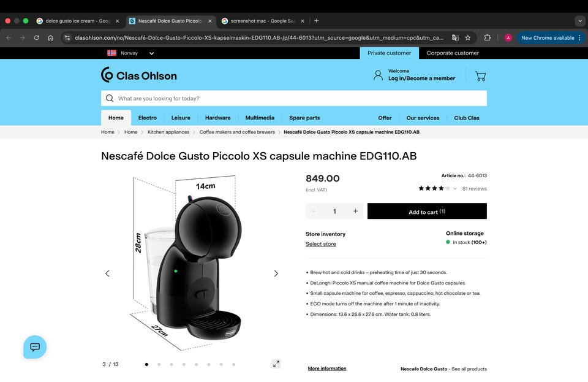Image resolution: width=588 pixels, height=382 pixels.
Task: Open the shopping cart icon
Action: (480, 76)
